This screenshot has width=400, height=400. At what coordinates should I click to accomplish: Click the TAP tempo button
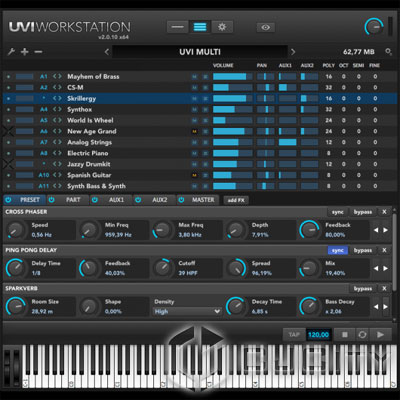pos(294,335)
